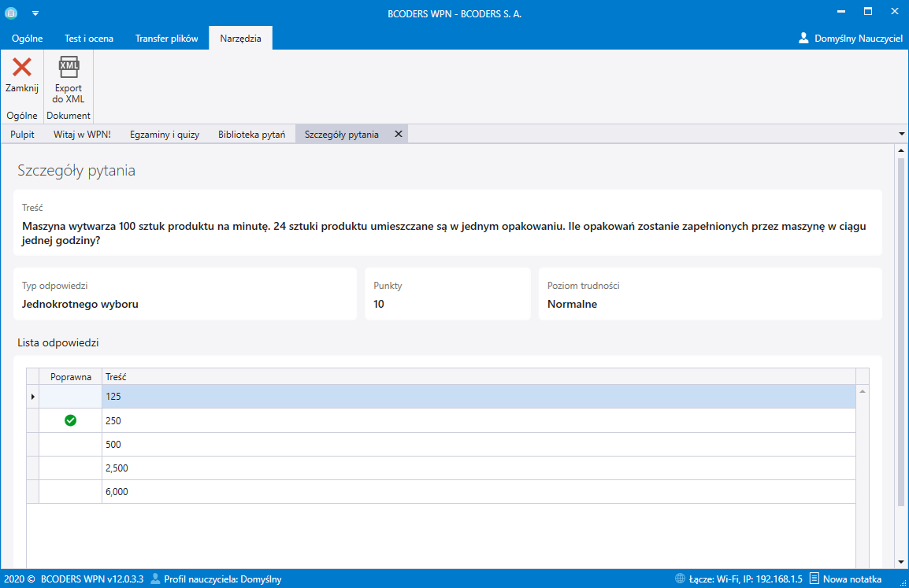The image size is (909, 588).
Task: Click Domyślny Nauczyciel user name
Action: coord(858,39)
